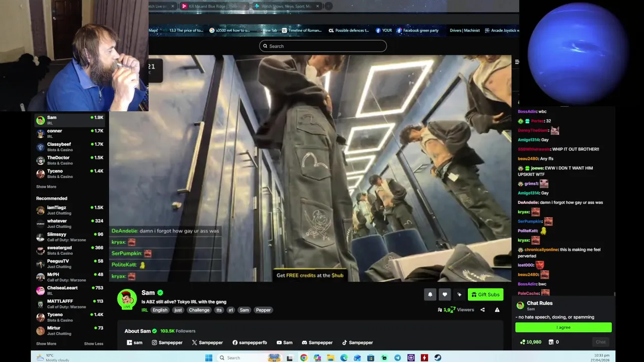Click the report warning triangle icon

tap(497, 310)
